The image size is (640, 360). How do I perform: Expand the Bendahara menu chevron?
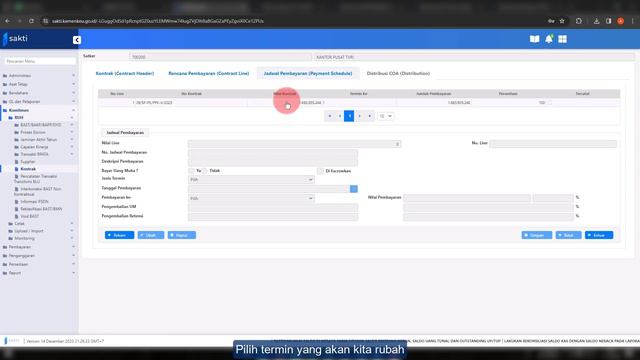coord(73,93)
